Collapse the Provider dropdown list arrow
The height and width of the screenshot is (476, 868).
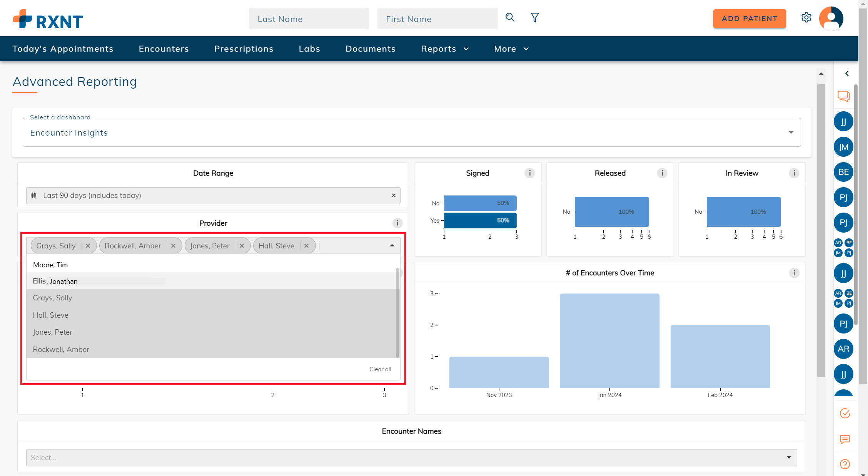point(392,245)
